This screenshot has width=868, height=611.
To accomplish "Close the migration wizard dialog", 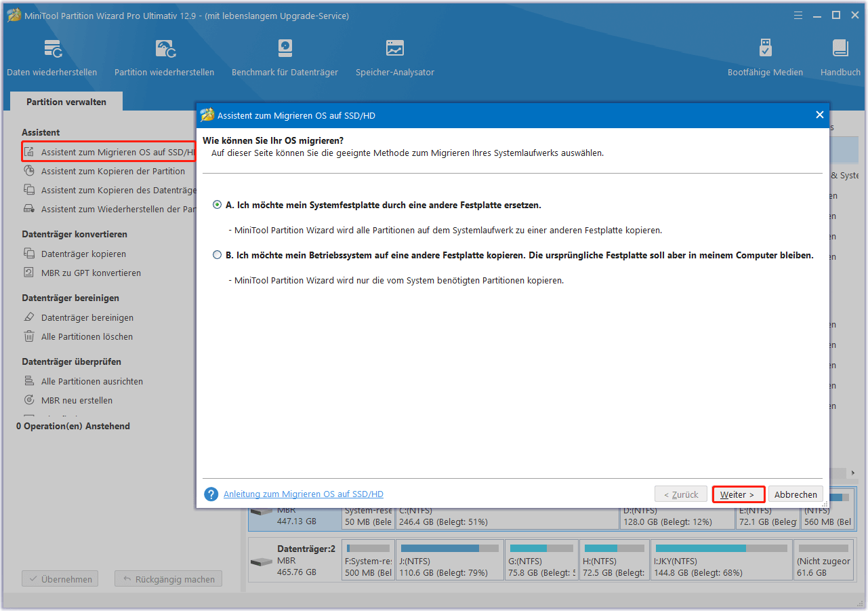I will (x=819, y=115).
